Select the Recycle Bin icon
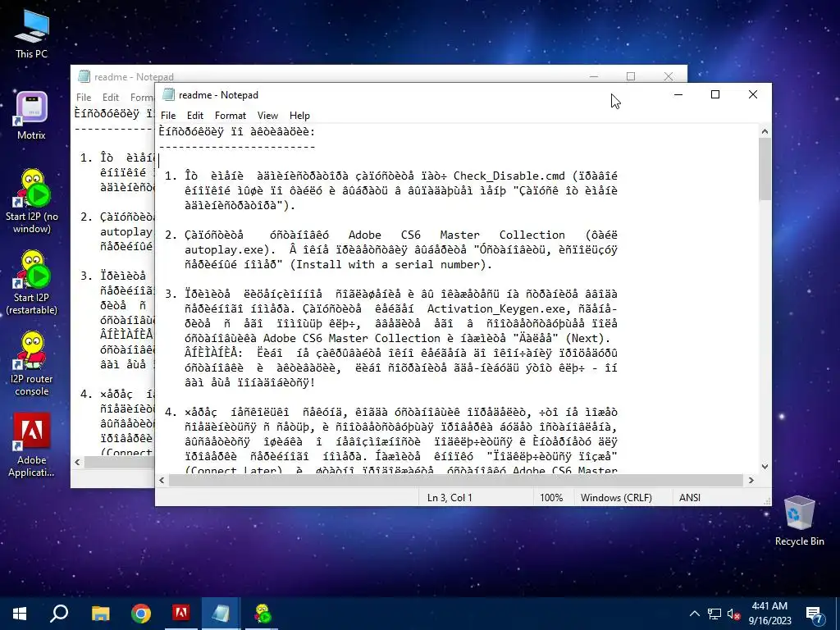Image resolution: width=840 pixels, height=630 pixels. click(x=799, y=521)
